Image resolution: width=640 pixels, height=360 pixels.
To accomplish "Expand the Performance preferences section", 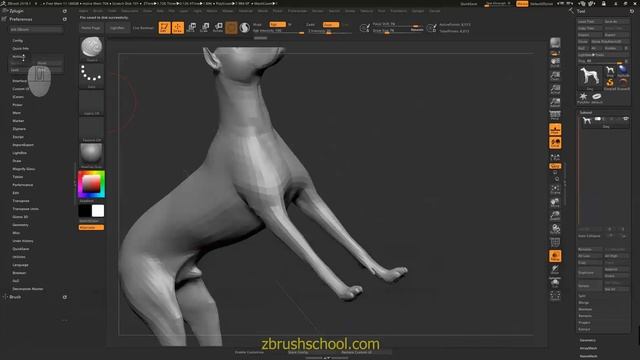I will 23,185.
